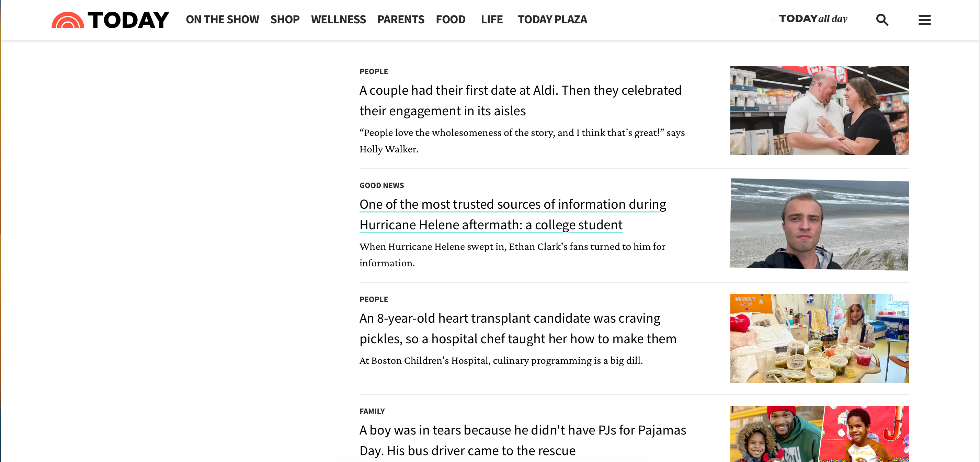Select On The Show menu item
This screenshot has width=980, height=462.
click(x=222, y=20)
